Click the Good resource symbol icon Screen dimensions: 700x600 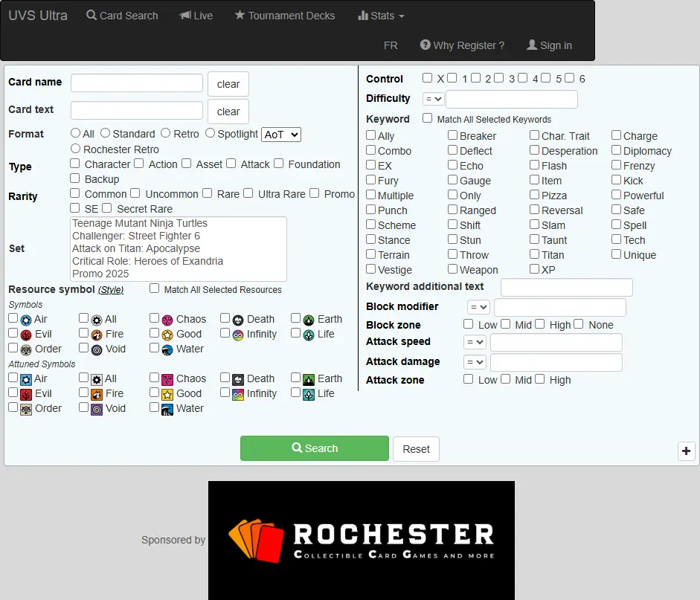167,335
